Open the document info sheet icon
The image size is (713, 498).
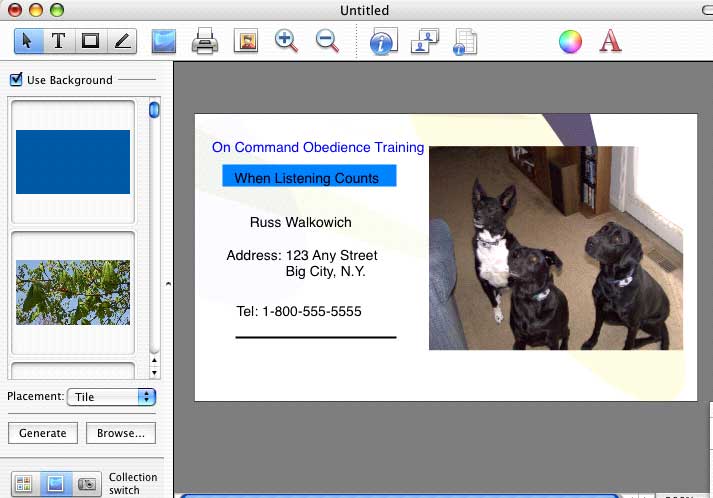tap(465, 42)
